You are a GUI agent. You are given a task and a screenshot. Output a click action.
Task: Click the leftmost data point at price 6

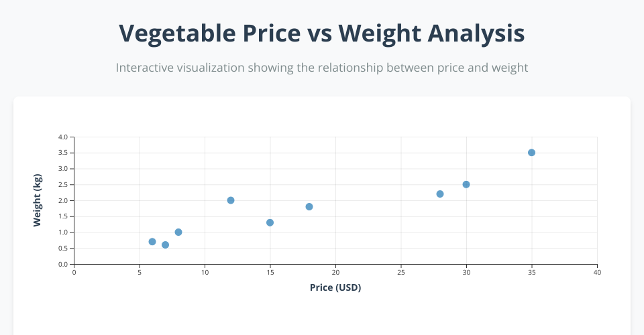point(152,242)
